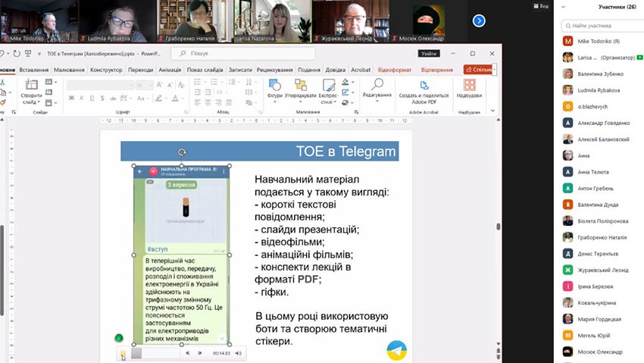Screen dimensions: 644x363
Task: Click the start presentation icon in title bar
Action: tap(28, 53)
